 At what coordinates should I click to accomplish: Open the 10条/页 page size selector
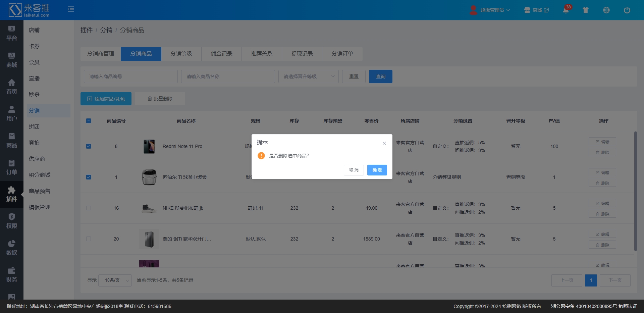coord(115,280)
